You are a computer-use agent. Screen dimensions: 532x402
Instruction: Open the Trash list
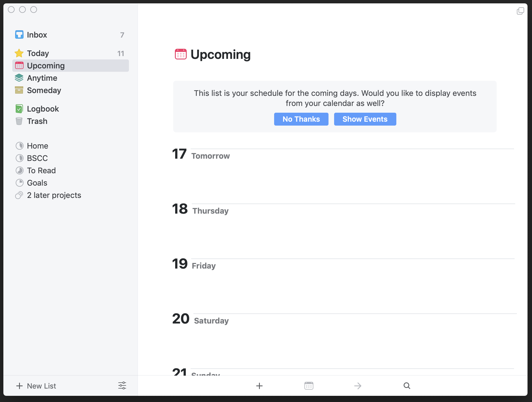tap(37, 121)
